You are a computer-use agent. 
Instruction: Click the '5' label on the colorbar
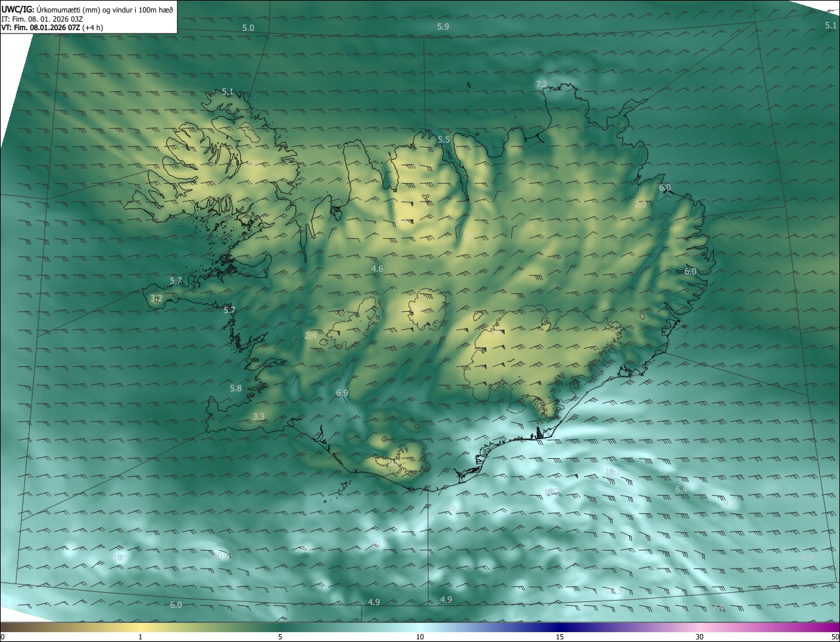click(x=280, y=637)
